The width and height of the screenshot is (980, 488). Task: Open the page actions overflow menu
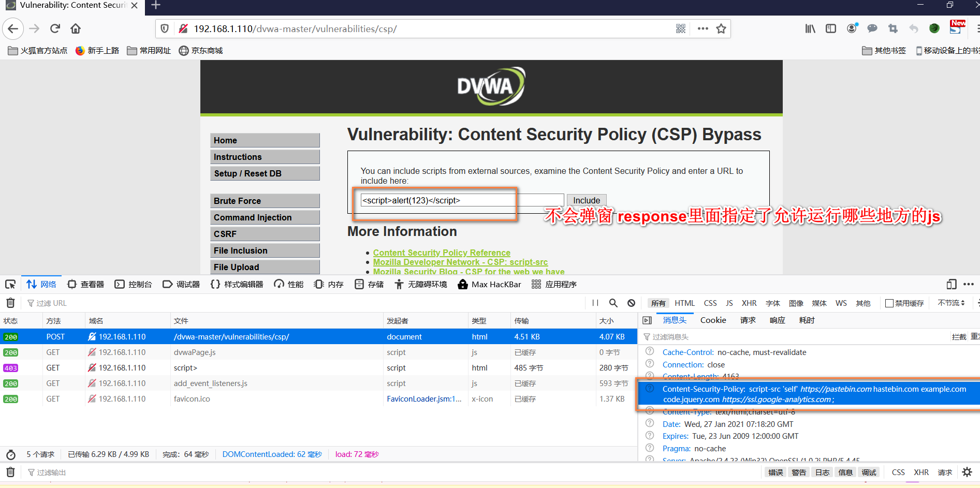[x=702, y=28]
